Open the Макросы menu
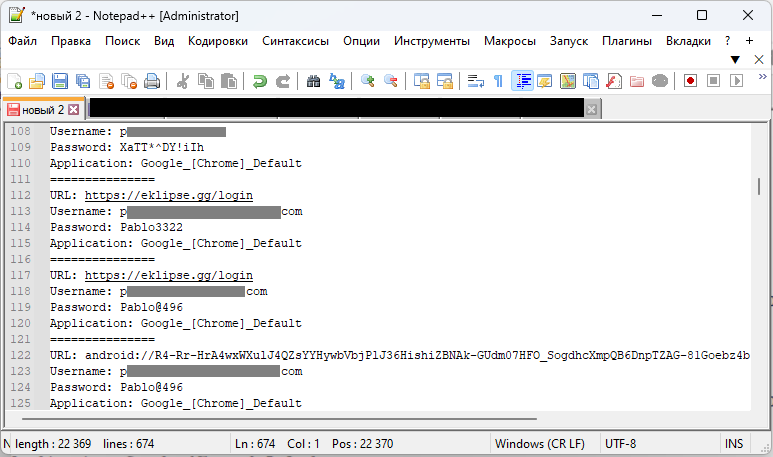Screen dimensions: 773x457 (510, 41)
